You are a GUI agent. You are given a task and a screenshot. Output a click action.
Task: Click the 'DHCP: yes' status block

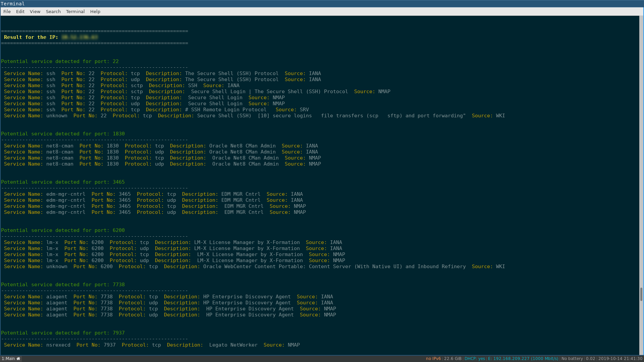pyautogui.click(x=475, y=359)
